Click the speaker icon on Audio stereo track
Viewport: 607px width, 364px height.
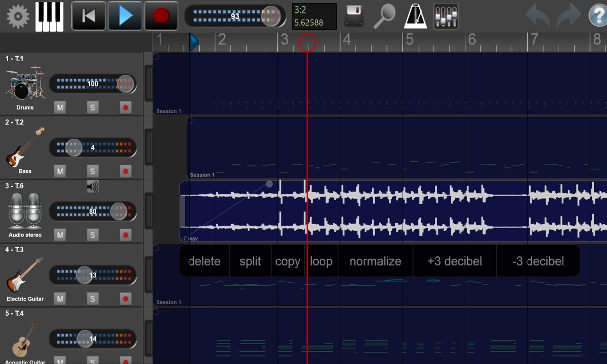[x=92, y=187]
